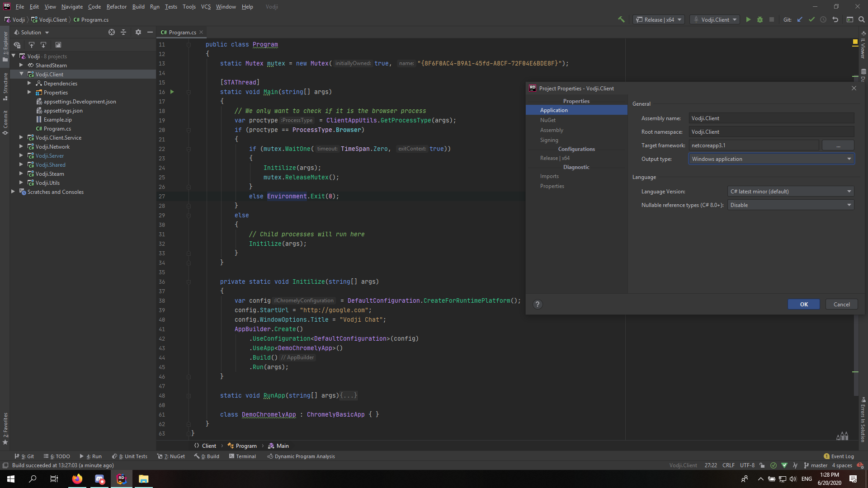Open the Refactor menu
Viewport: 868px width, 488px height.
[x=116, y=6]
